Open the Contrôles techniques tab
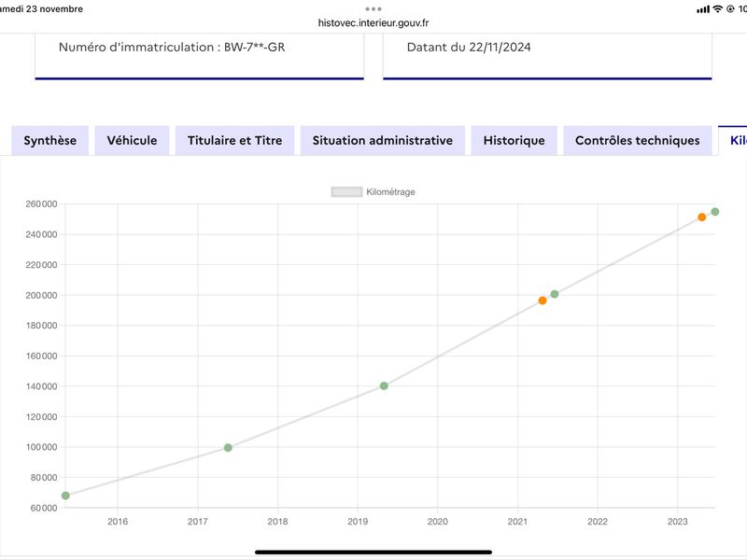The width and height of the screenshot is (747, 560). coord(638,141)
